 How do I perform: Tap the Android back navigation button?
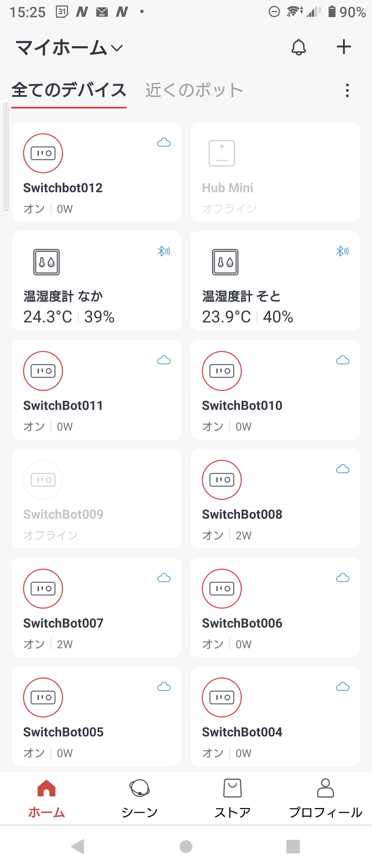coord(78,847)
